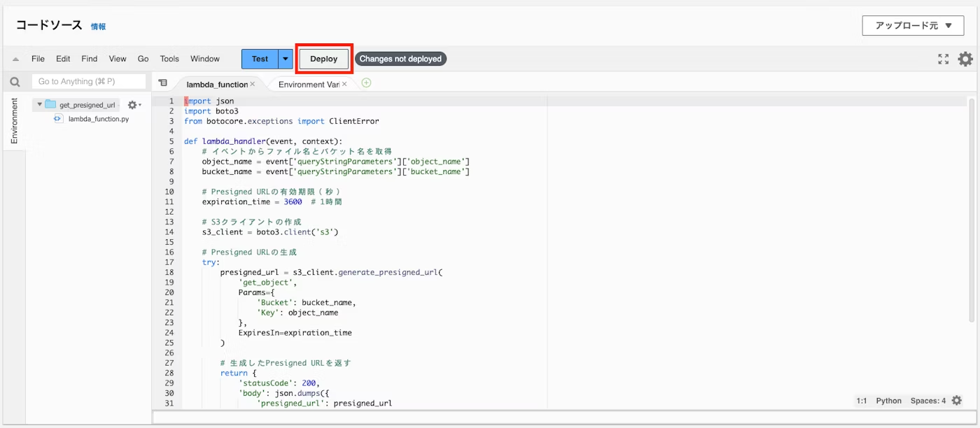
Task: Change the Spaces: 4 indentation setting
Action: [x=928, y=401]
